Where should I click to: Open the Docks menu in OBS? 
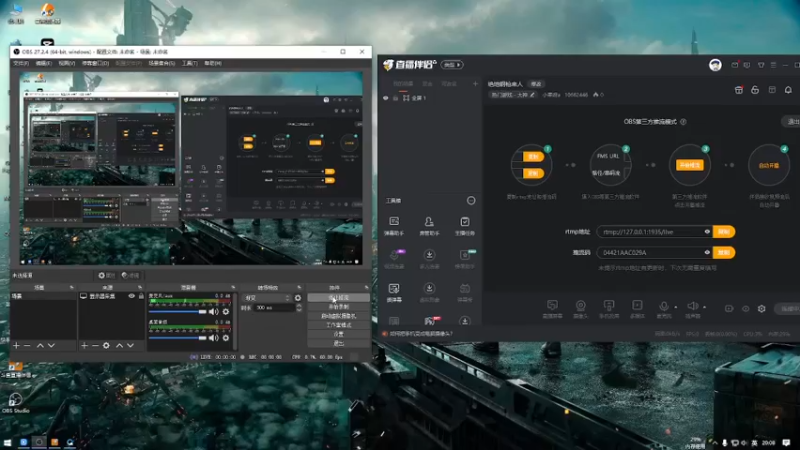coord(95,63)
